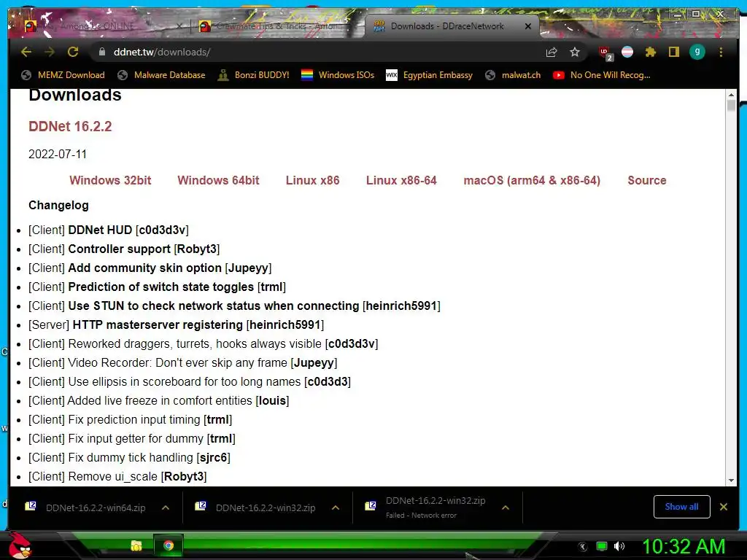Expand options for DDNet-16.2.2-win64.zip download

click(166, 507)
